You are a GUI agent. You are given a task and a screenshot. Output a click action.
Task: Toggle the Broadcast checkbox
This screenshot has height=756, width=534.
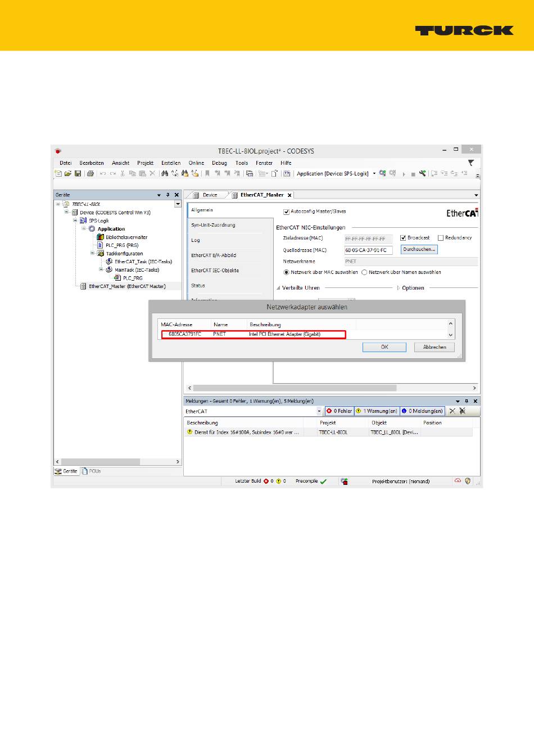coord(403,238)
